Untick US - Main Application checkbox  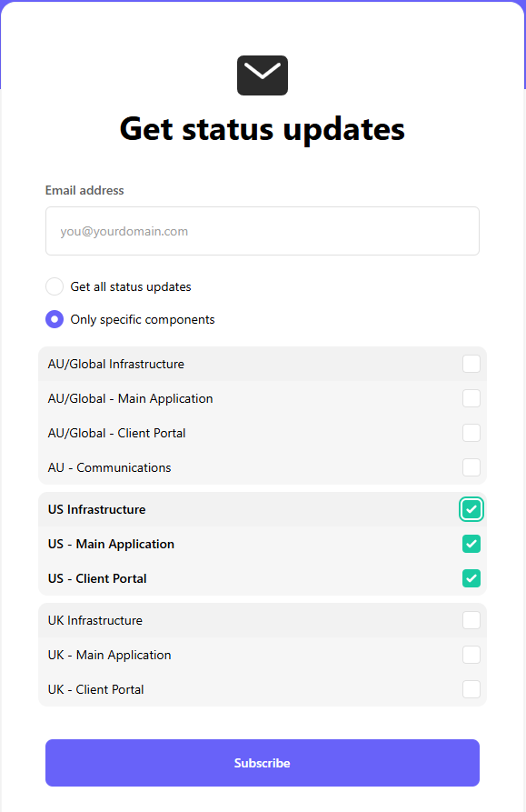[471, 545]
